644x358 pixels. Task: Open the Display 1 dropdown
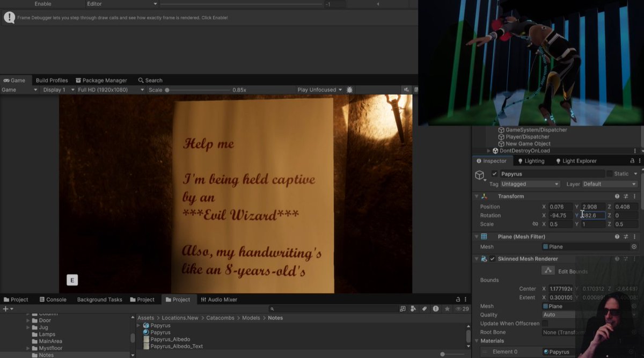click(57, 90)
